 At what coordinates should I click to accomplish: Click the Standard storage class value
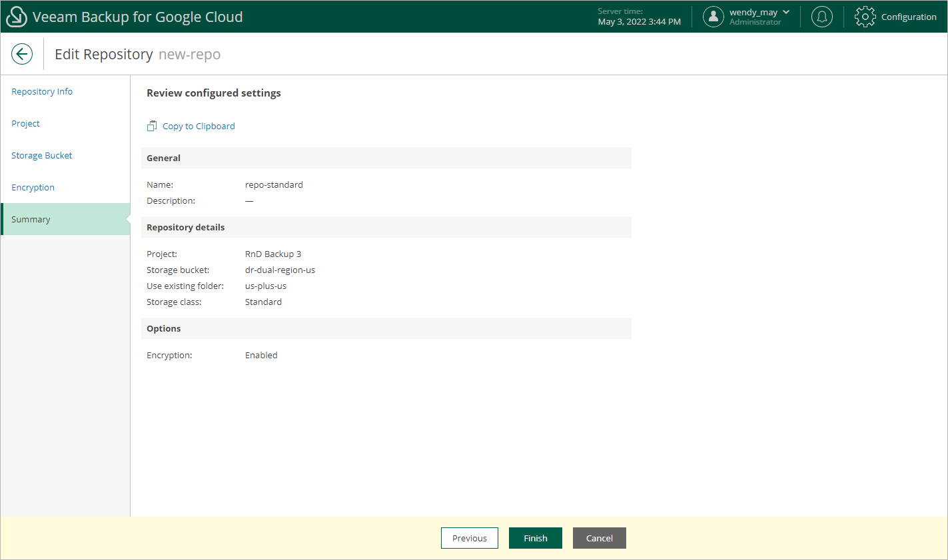click(263, 302)
